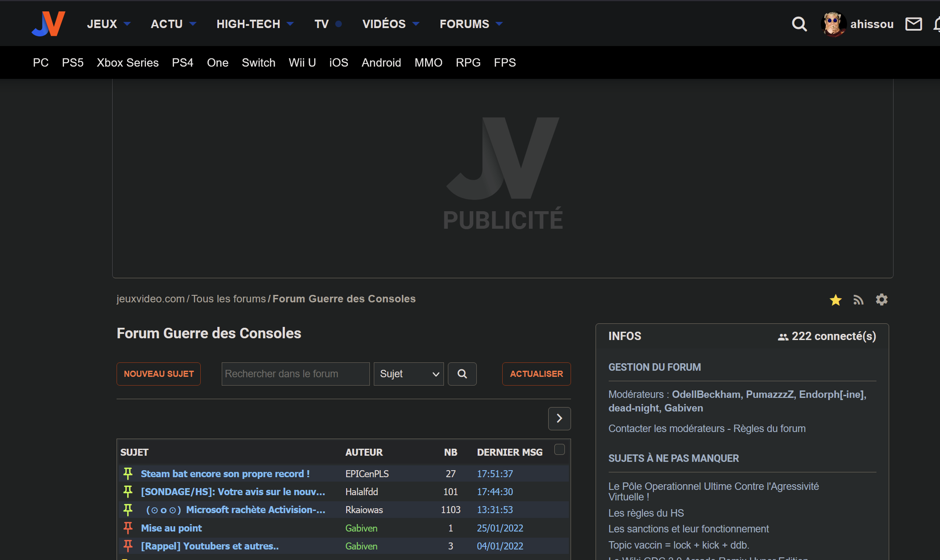Select the Switch platform tab
940x560 pixels.
(x=259, y=63)
